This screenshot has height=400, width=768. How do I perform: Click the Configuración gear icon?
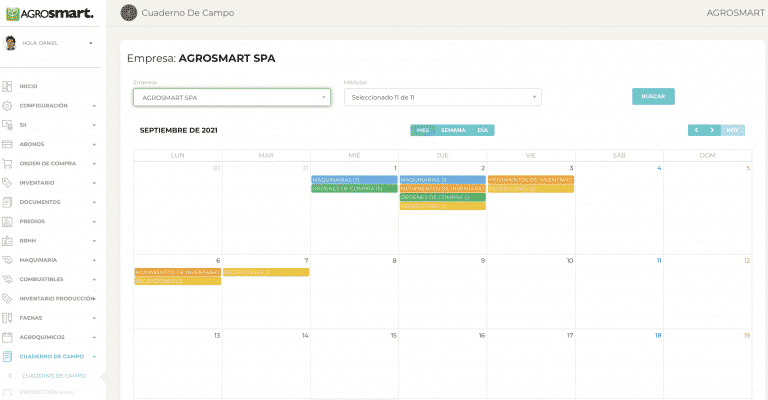[x=7, y=105]
